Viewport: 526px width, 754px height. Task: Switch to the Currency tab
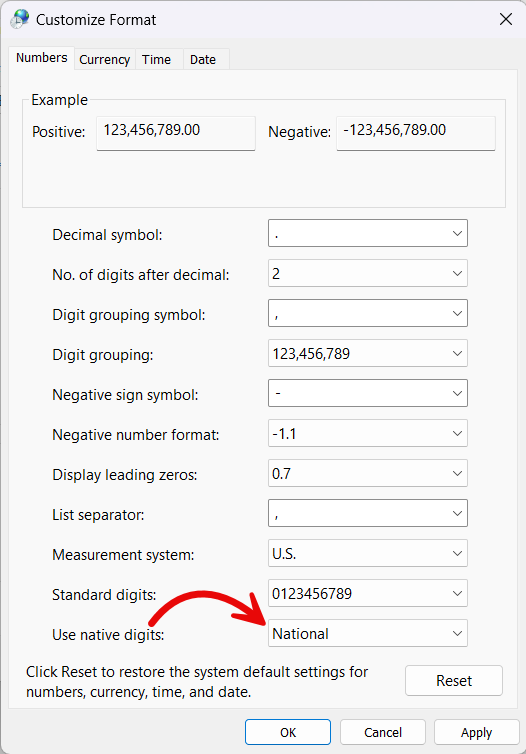(x=104, y=60)
